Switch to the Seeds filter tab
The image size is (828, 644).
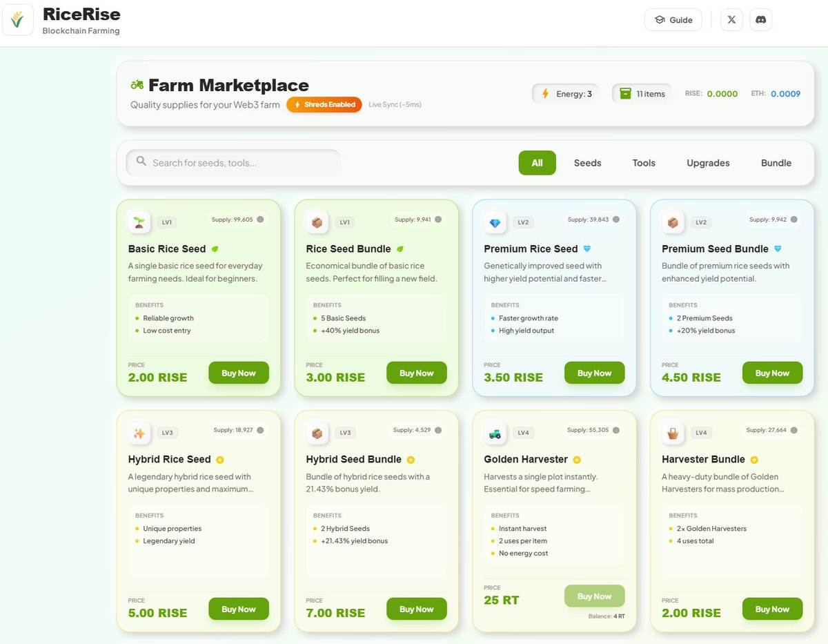point(588,163)
